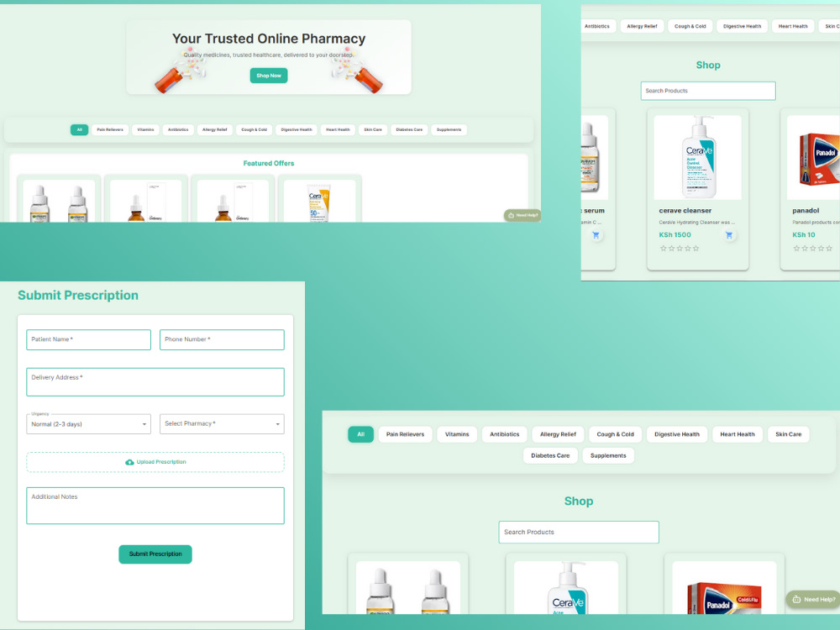
Task: Open the larger Need Help? chat button
Action: point(812,600)
